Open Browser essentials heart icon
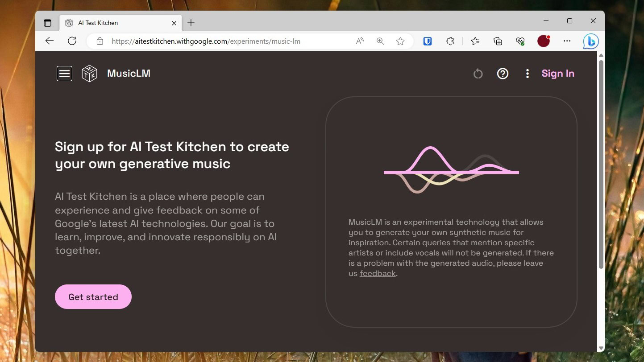This screenshot has width=644, height=362. pyautogui.click(x=520, y=41)
